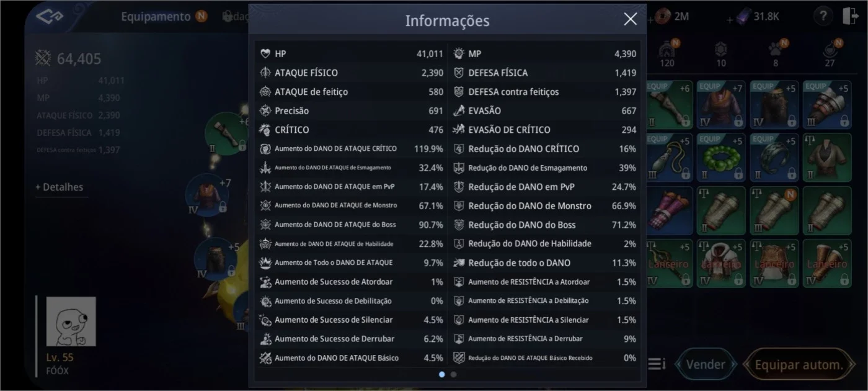The width and height of the screenshot is (868, 391).
Task: Expand the + Detalhes section
Action: click(x=60, y=187)
